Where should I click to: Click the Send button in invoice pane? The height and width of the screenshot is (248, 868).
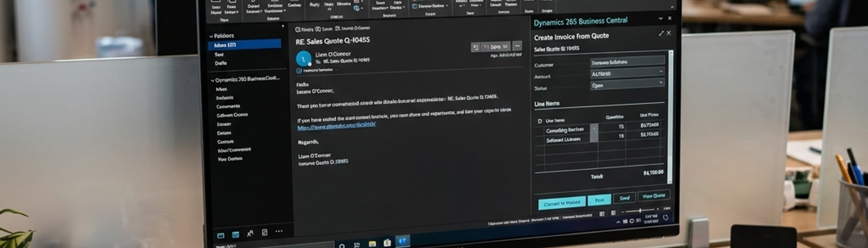click(624, 198)
